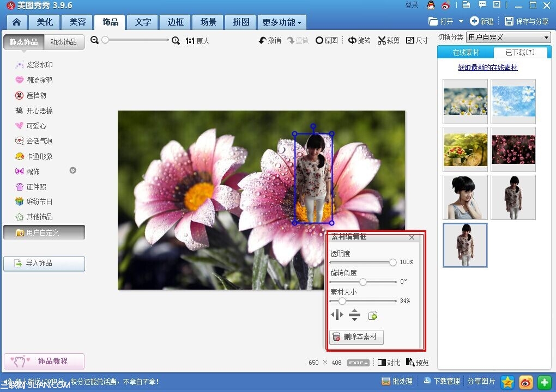The width and height of the screenshot is (556, 392).
Task: Duplicate the current material
Action: 373,315
